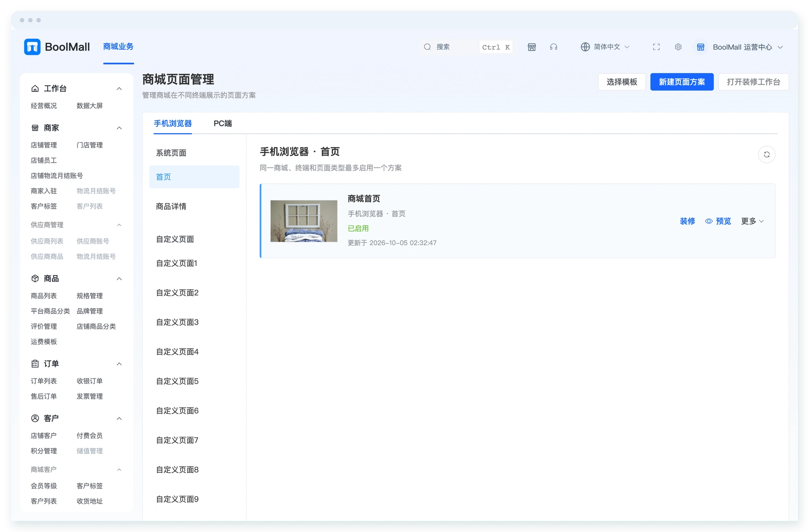The width and height of the screenshot is (809, 532).
Task: Open 自定义页面3 in list
Action: [194, 322]
